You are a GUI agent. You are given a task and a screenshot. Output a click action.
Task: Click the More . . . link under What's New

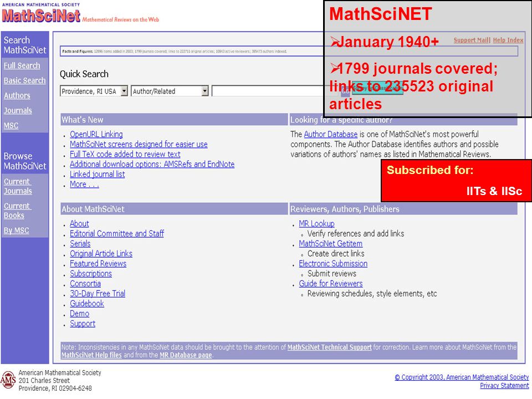coord(84,184)
